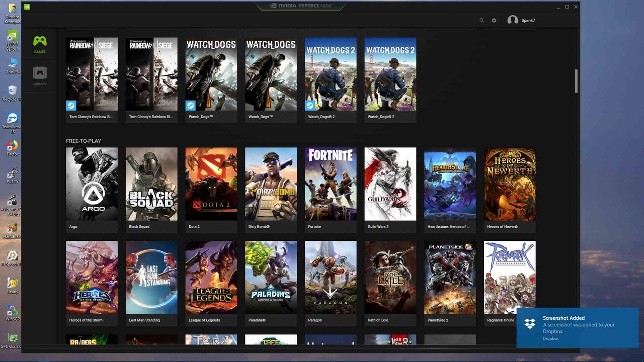Open the Paragon game cover
The width and height of the screenshot is (644, 362).
click(331, 278)
